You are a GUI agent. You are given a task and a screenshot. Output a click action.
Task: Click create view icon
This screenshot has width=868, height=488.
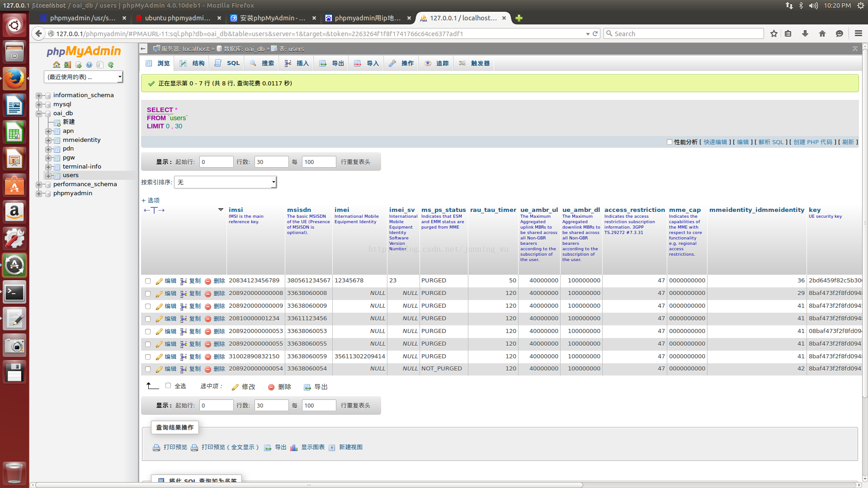(x=332, y=448)
